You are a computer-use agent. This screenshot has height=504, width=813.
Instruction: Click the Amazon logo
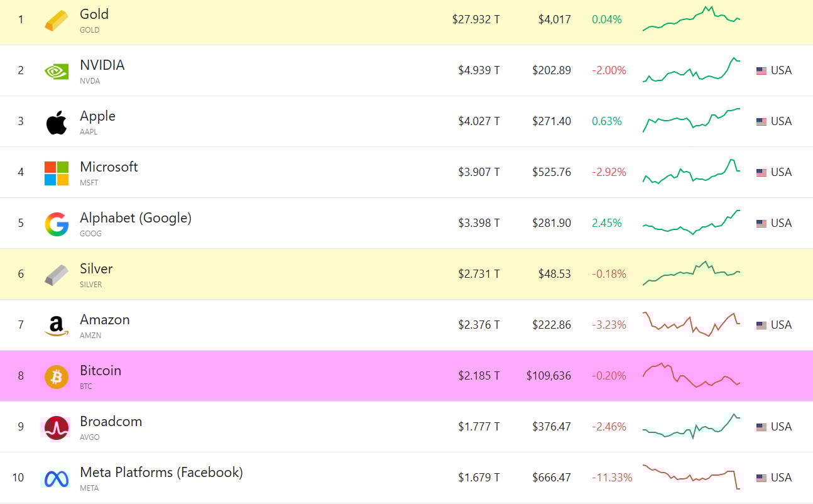pos(56,325)
